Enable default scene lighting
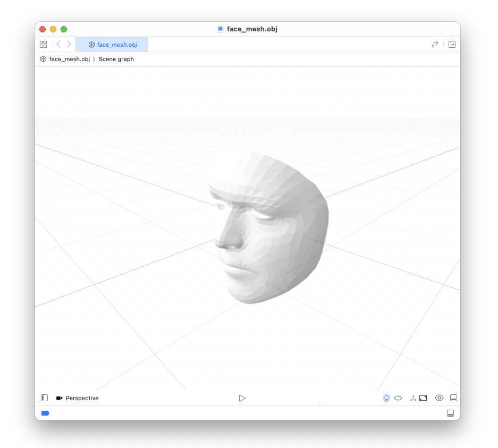 tap(386, 398)
